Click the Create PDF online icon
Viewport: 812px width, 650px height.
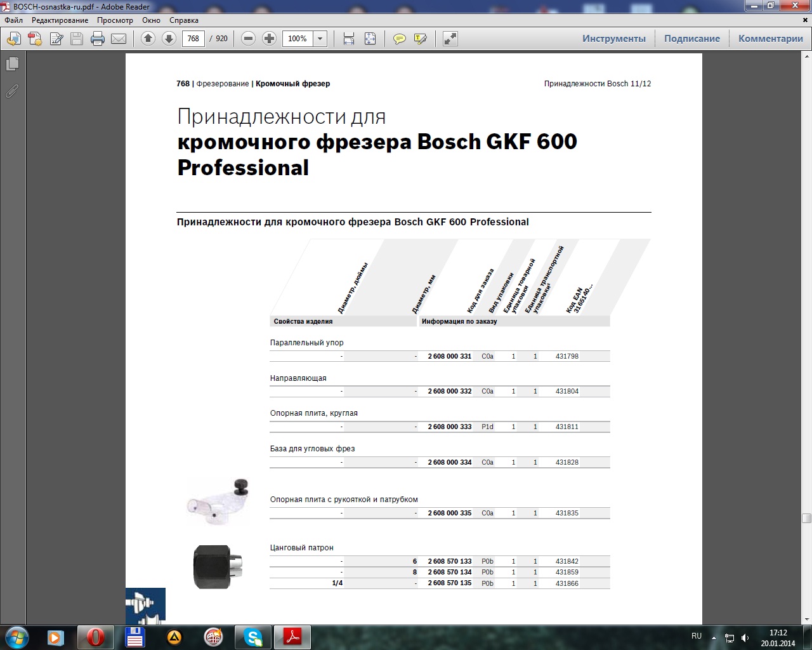(x=35, y=39)
